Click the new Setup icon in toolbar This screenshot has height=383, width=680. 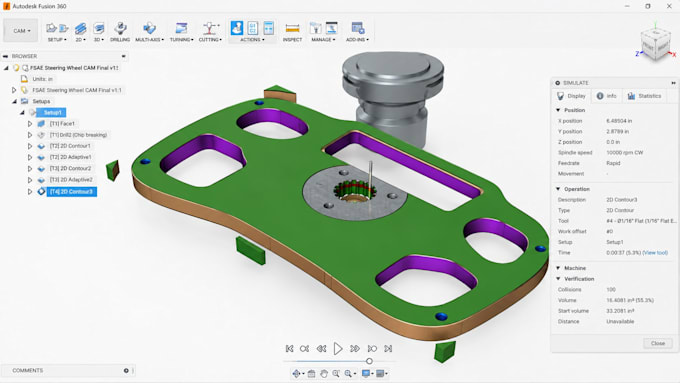pyautogui.click(x=51, y=28)
